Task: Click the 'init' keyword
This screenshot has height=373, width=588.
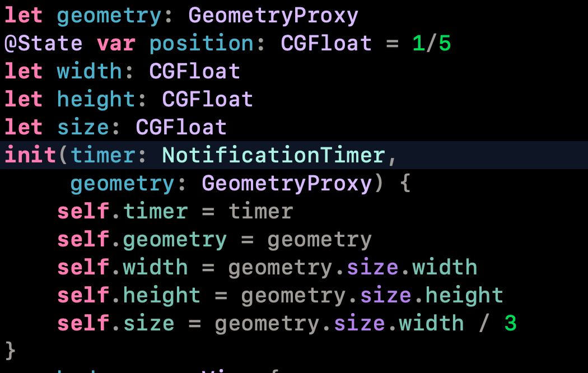Action: (30, 155)
